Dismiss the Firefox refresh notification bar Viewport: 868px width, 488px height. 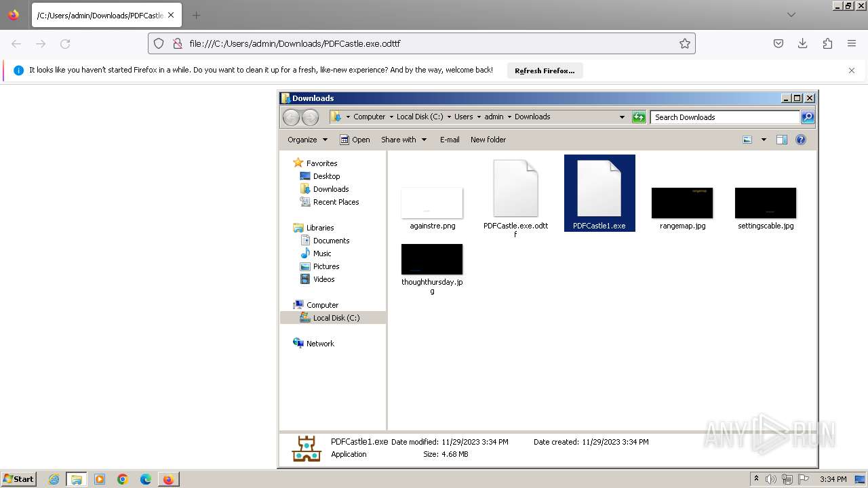(852, 70)
